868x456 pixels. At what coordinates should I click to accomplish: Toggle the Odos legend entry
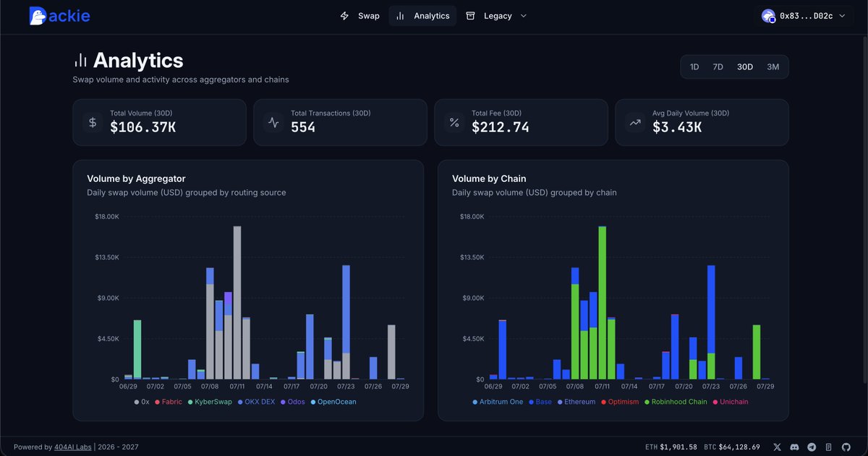(293, 402)
